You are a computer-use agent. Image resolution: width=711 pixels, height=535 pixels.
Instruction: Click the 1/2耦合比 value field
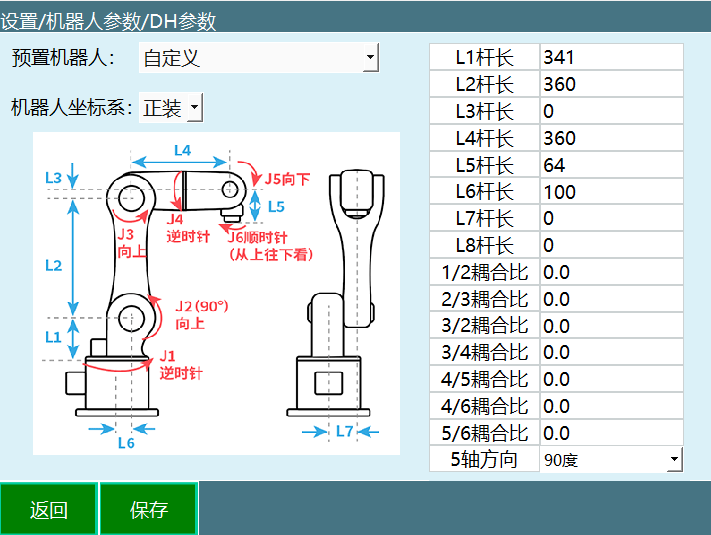point(610,272)
